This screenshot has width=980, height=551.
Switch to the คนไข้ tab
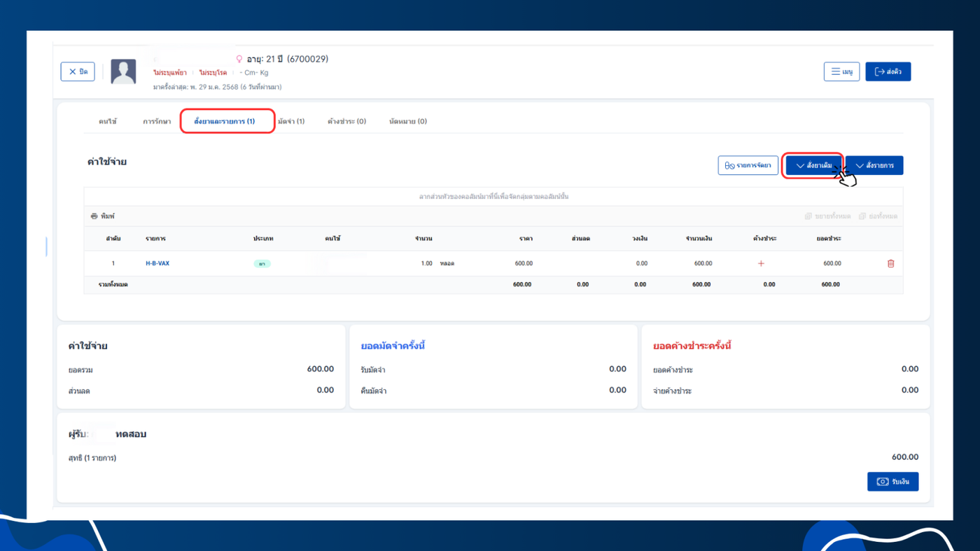[x=108, y=121]
